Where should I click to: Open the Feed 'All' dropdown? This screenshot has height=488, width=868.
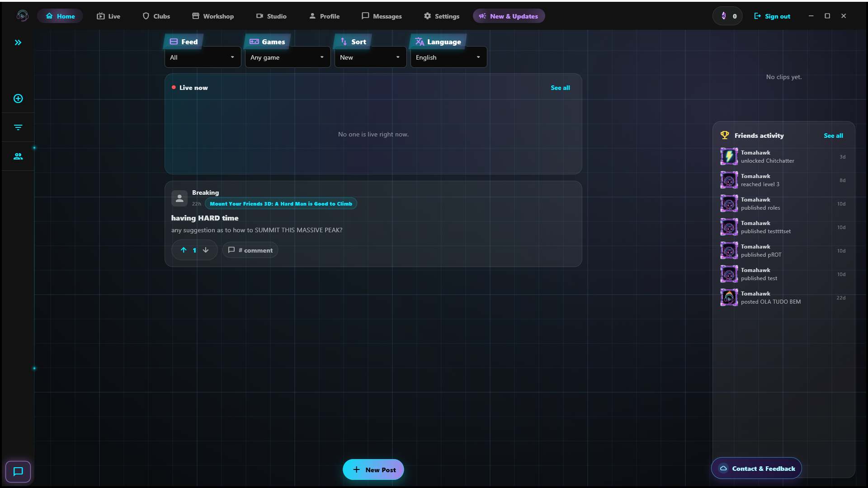[x=203, y=57]
